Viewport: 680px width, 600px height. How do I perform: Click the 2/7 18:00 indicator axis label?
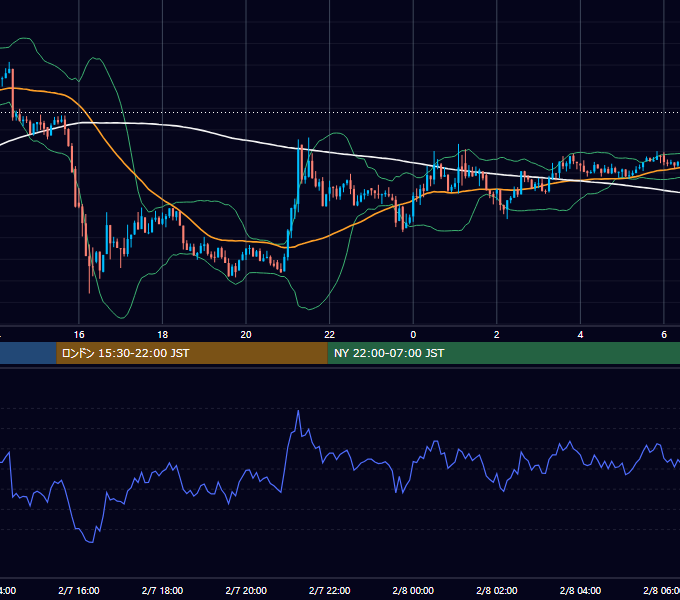click(163, 590)
